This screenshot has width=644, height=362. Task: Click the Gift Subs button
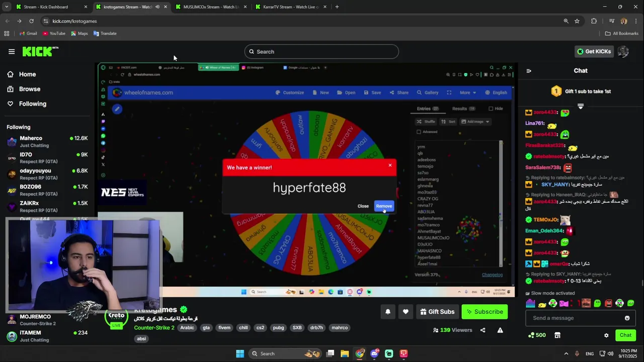tap(437, 312)
